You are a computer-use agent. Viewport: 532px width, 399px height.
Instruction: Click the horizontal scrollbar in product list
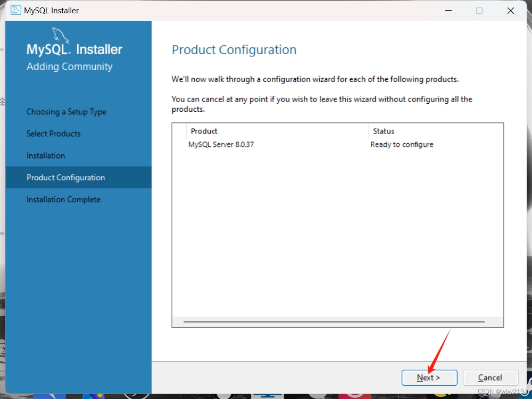pos(334,321)
